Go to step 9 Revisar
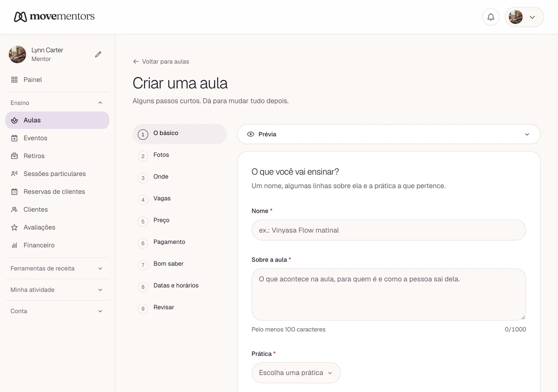This screenshot has height=392, width=558. [x=180, y=308]
